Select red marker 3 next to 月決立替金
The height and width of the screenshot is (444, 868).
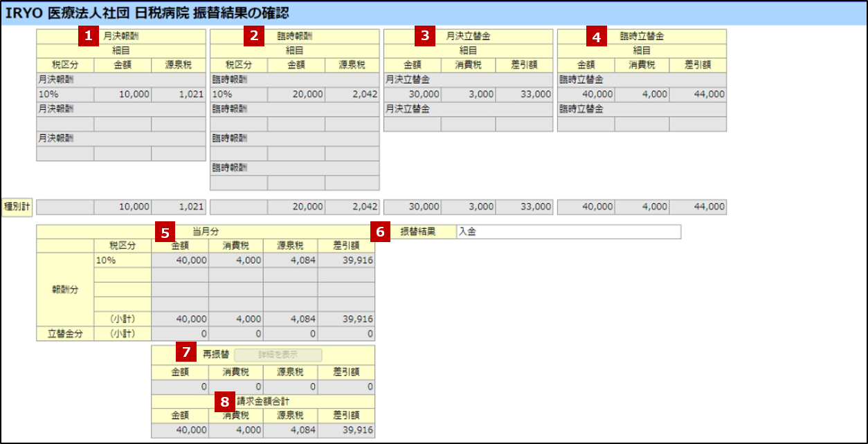click(x=424, y=36)
